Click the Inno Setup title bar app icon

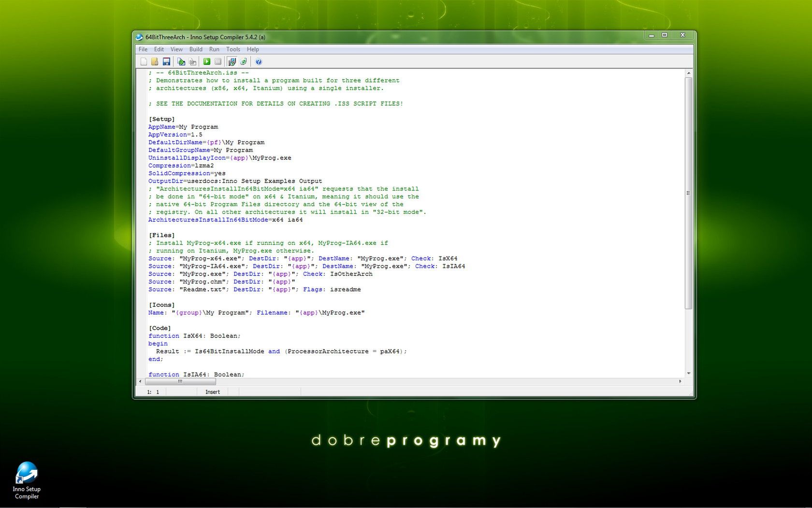click(139, 37)
